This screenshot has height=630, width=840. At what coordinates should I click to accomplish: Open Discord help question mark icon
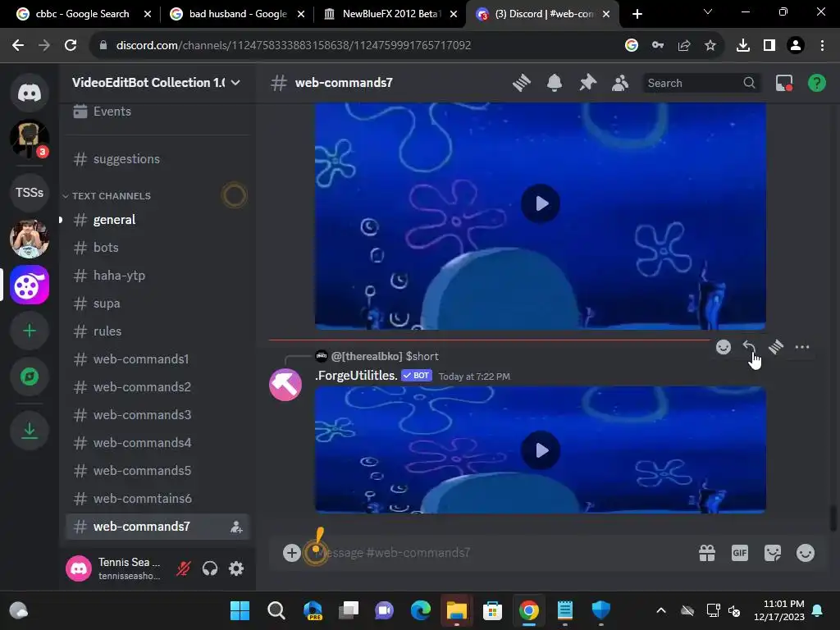[816, 83]
